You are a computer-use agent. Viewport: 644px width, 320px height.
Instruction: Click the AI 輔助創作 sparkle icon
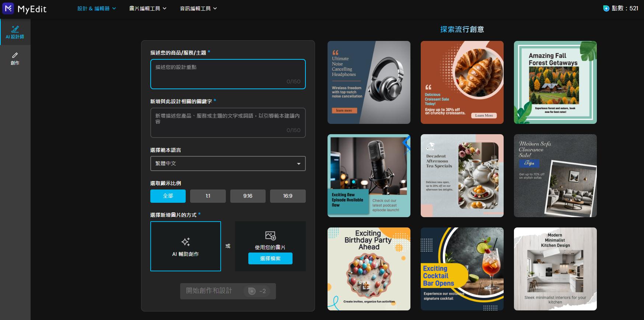[x=186, y=242]
